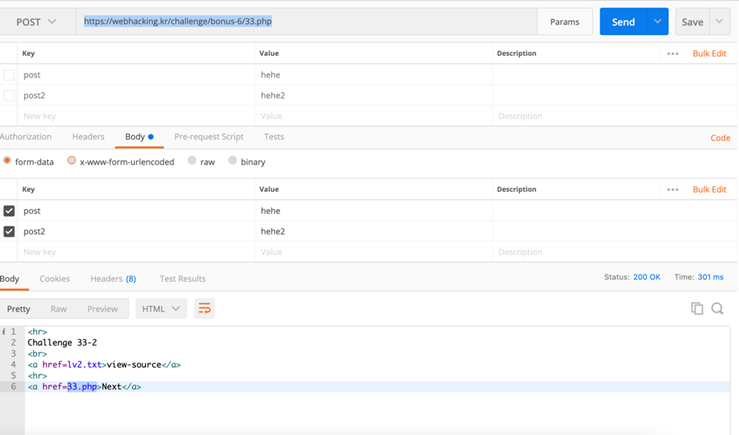Click the Next link line in response

84,387
